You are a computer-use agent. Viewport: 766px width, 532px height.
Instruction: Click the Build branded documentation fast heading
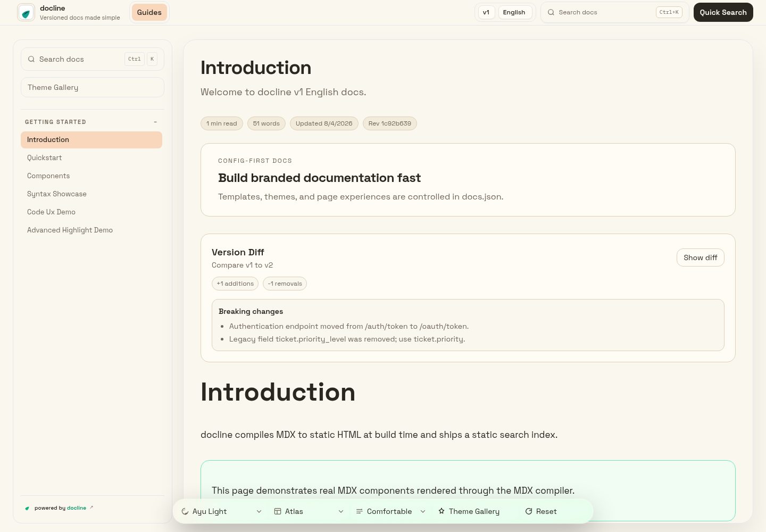319,178
